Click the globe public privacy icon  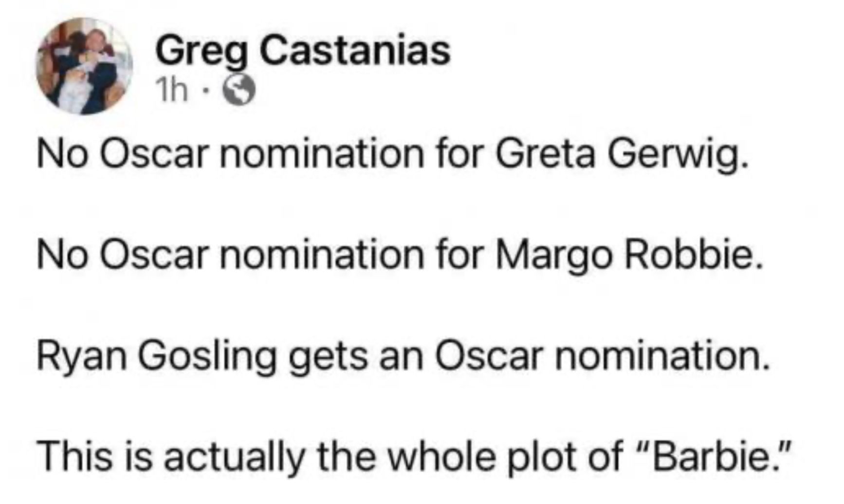[x=239, y=90]
